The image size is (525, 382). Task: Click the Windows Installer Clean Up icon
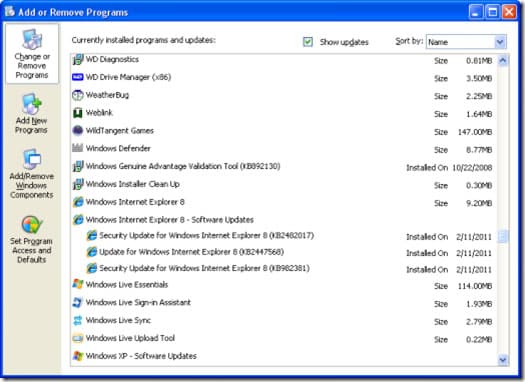78,184
